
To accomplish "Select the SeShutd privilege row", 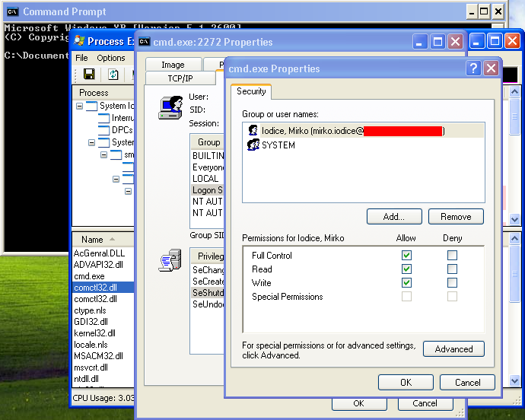I will point(207,292).
